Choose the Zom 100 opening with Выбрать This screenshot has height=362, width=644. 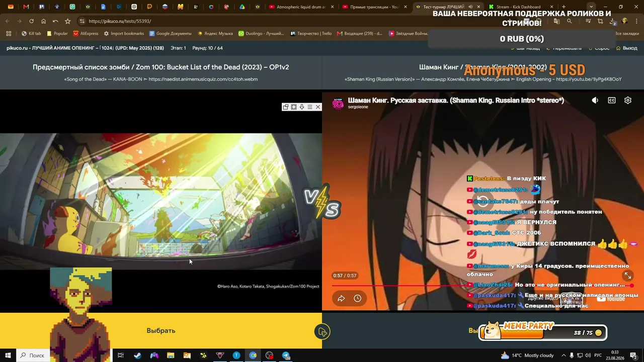click(x=161, y=331)
